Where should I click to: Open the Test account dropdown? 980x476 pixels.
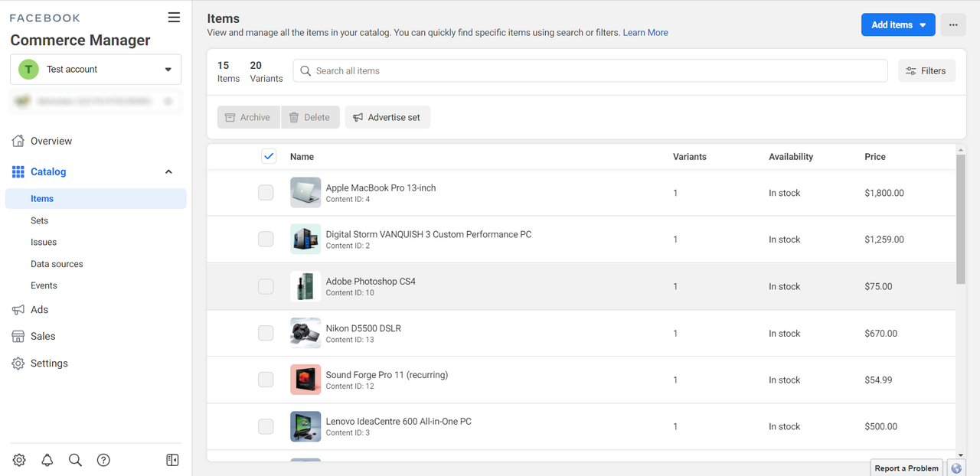pyautogui.click(x=96, y=69)
